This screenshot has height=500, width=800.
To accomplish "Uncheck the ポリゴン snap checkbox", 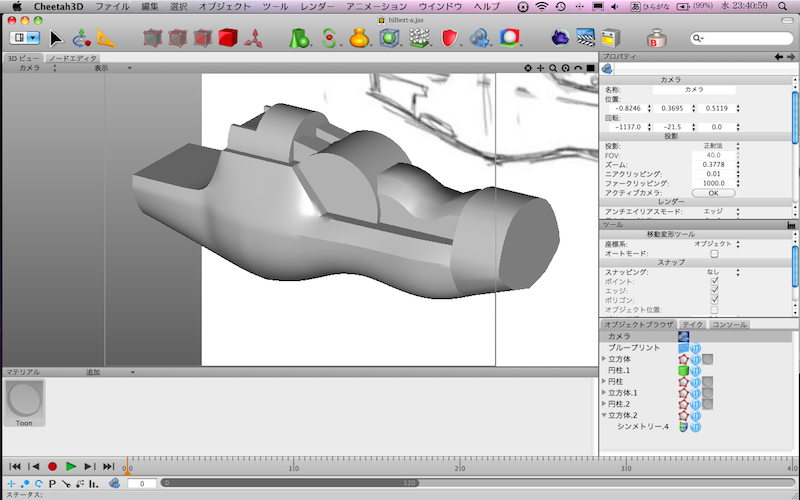I will [714, 300].
